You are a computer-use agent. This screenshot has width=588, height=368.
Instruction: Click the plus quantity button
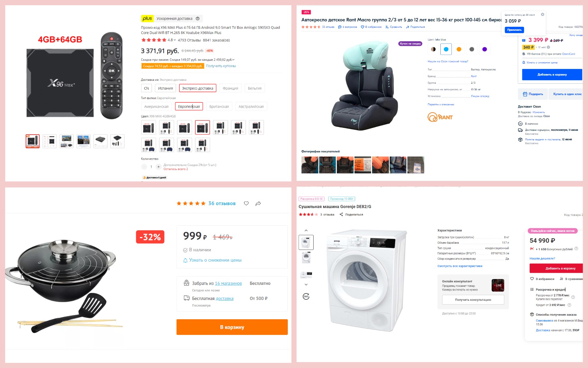pyautogui.click(x=158, y=167)
